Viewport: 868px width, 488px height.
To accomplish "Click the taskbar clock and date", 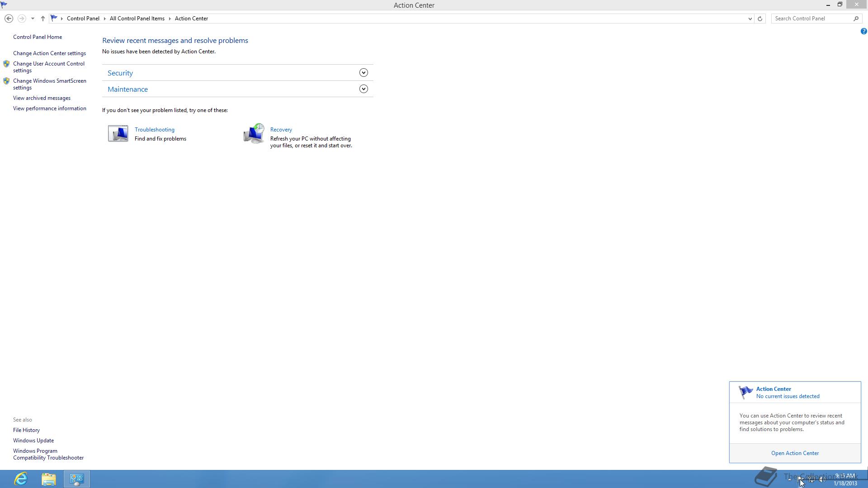I will [x=845, y=479].
